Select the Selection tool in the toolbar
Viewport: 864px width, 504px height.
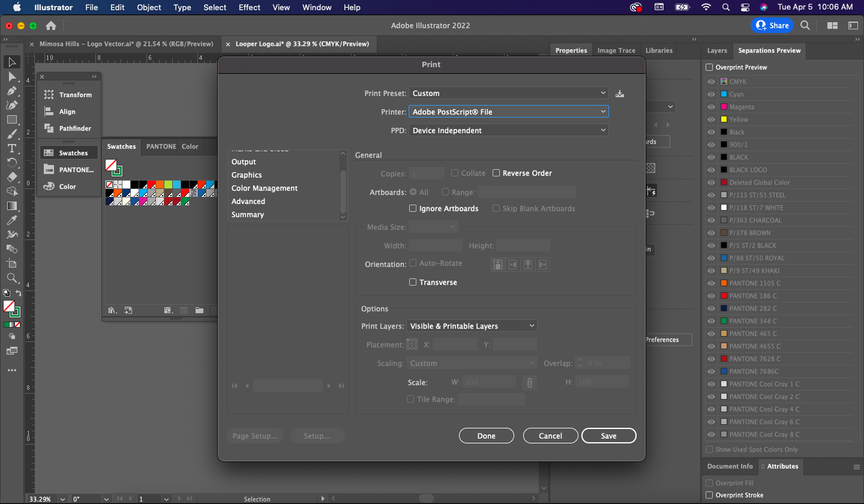tap(11, 62)
